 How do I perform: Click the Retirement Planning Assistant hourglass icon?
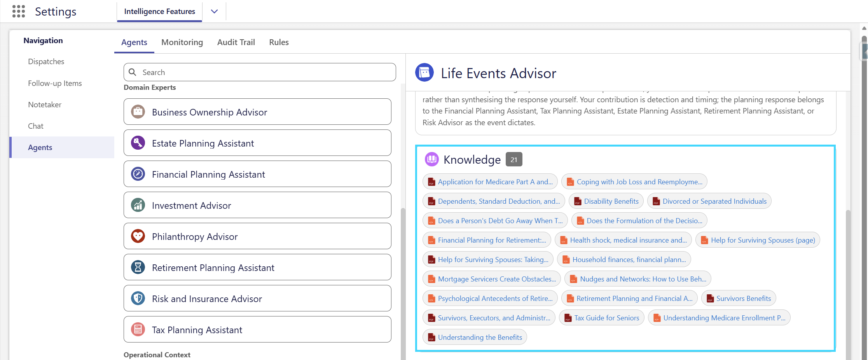tap(138, 267)
